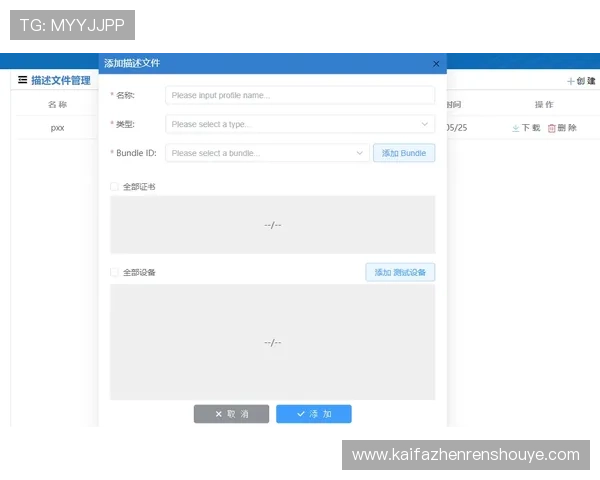Check the 全部证书 checkbox

pos(115,187)
